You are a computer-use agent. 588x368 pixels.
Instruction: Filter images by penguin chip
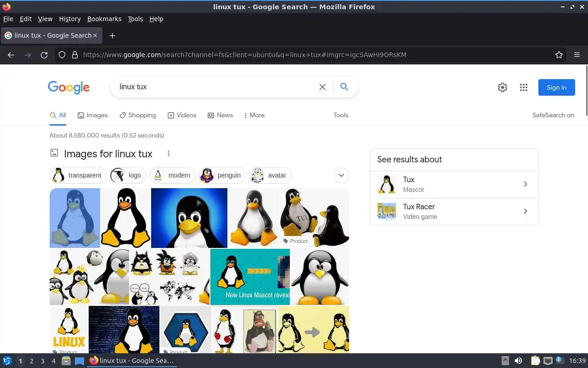[222, 175]
